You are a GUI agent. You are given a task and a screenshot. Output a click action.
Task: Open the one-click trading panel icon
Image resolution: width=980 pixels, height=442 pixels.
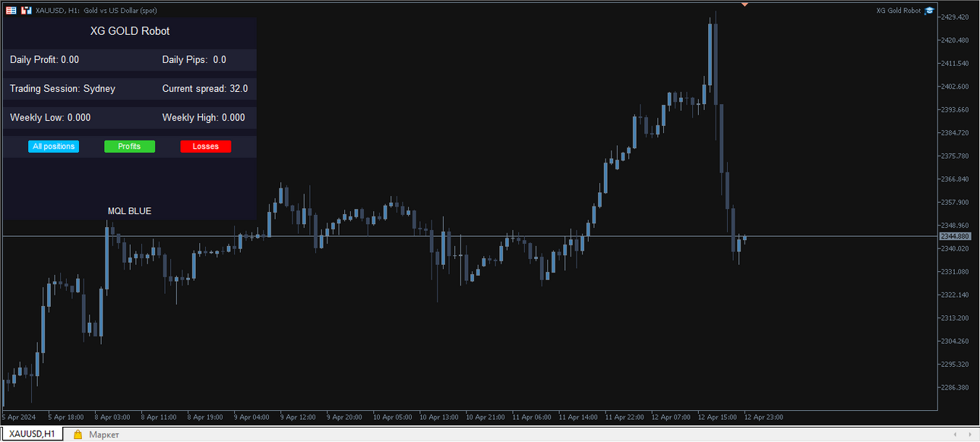26,11
